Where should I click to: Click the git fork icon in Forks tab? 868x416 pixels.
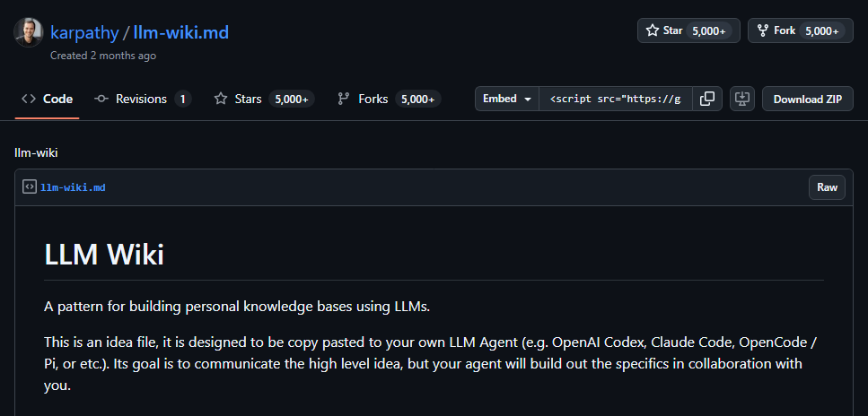click(x=344, y=99)
